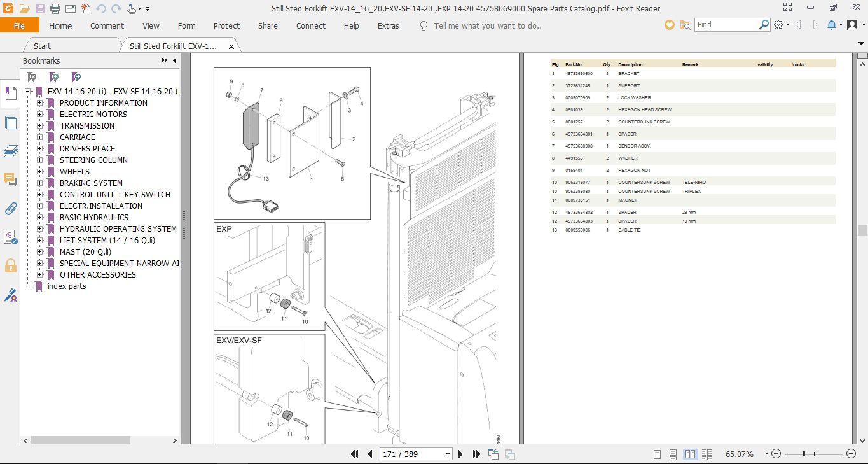The width and height of the screenshot is (868, 464).
Task: Open the Bookmarks panel icon in sidebar
Action: (x=10, y=93)
